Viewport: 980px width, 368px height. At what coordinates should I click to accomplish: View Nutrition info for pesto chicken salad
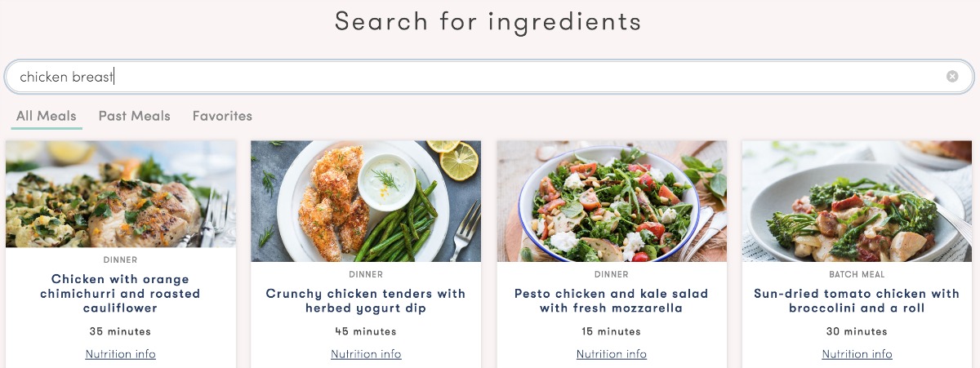(612, 354)
